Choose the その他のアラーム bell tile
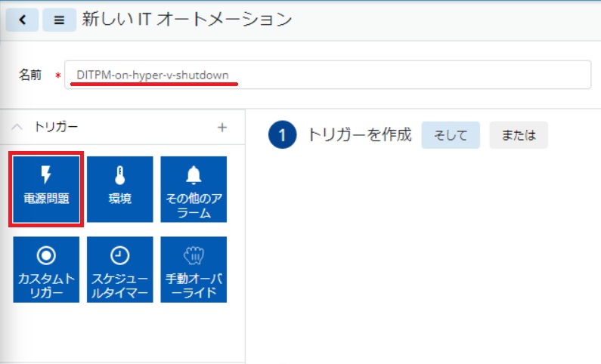Image resolution: width=601 pixels, height=364 pixels. pyautogui.click(x=194, y=189)
